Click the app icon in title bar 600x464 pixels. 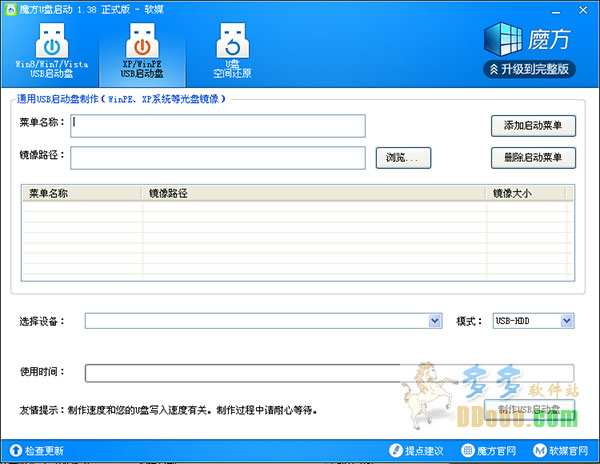tap(11, 10)
